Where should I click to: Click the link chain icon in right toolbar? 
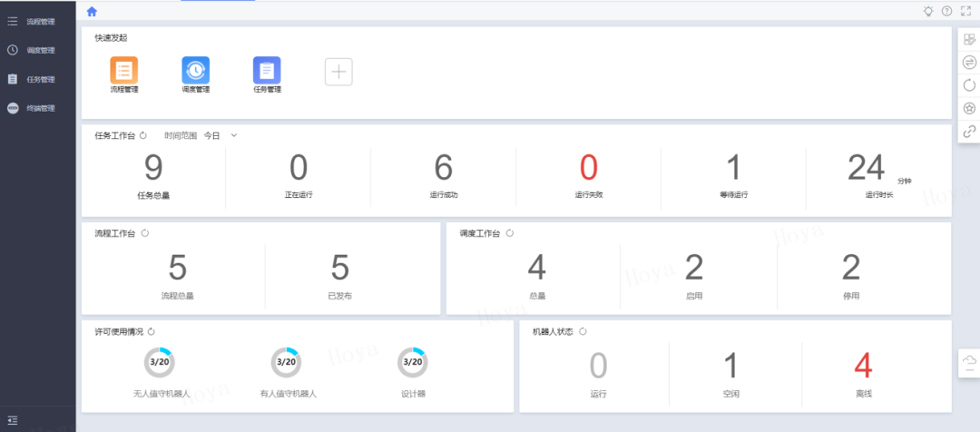point(969,131)
